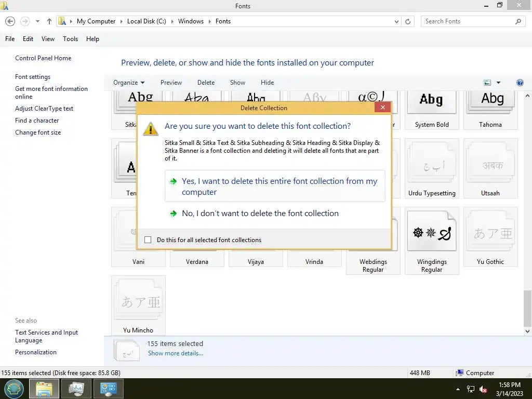Screen dimensions: 532x399
Task: Click the File Explorer taskbar icon
Action: (44, 389)
